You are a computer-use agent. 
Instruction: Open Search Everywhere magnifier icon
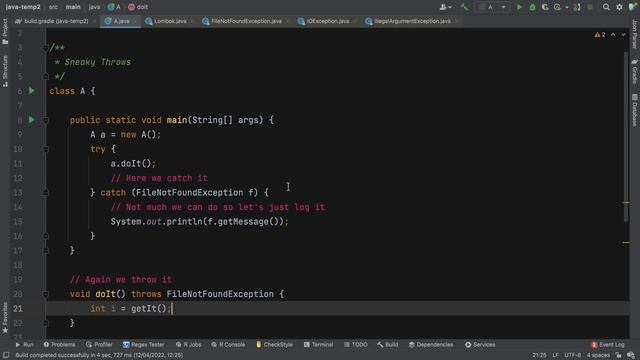606,7
